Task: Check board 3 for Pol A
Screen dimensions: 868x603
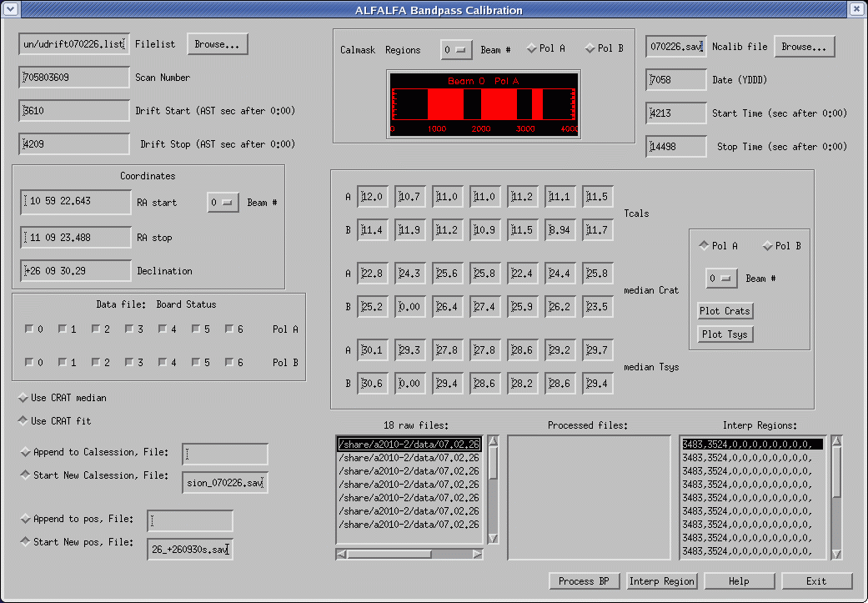Action: point(129,329)
